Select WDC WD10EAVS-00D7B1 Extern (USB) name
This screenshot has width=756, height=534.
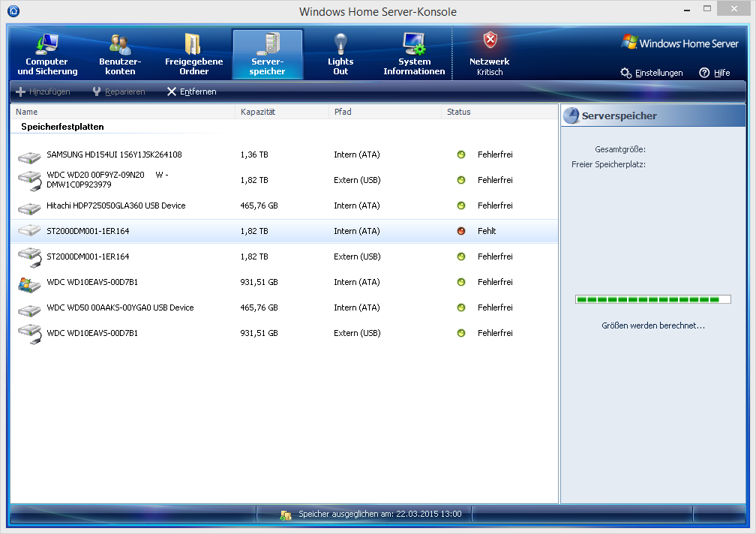coord(92,334)
